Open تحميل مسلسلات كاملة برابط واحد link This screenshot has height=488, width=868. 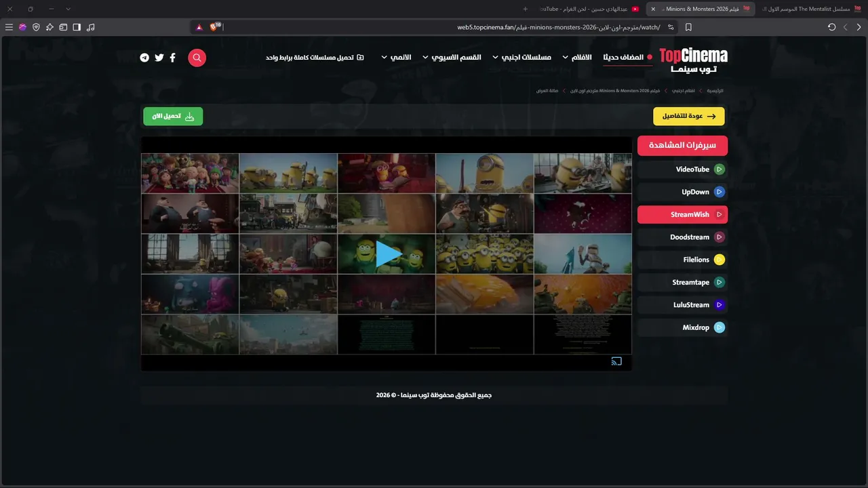tap(315, 58)
